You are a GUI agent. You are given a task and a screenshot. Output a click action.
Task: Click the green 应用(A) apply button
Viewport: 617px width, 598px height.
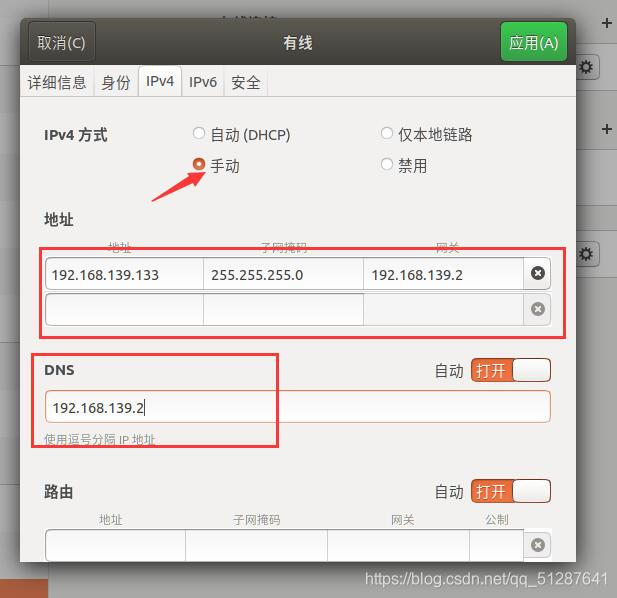tap(534, 42)
